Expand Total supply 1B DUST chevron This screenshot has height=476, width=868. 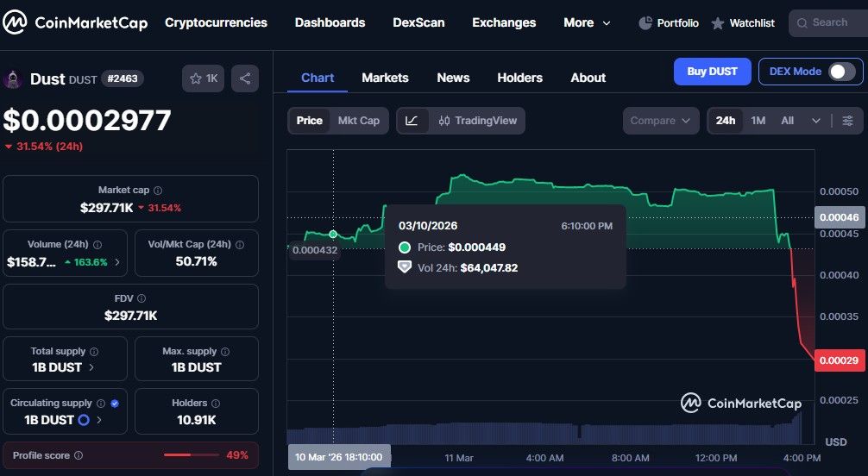pos(91,367)
